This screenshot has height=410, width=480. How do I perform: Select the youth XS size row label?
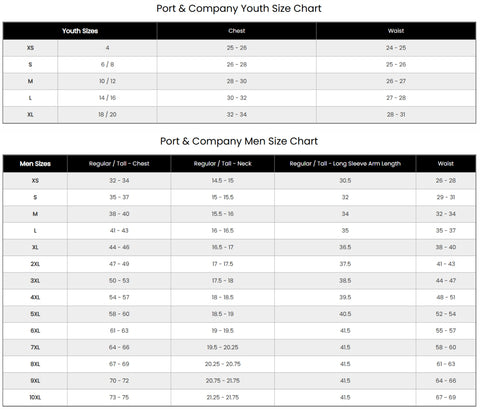point(30,48)
